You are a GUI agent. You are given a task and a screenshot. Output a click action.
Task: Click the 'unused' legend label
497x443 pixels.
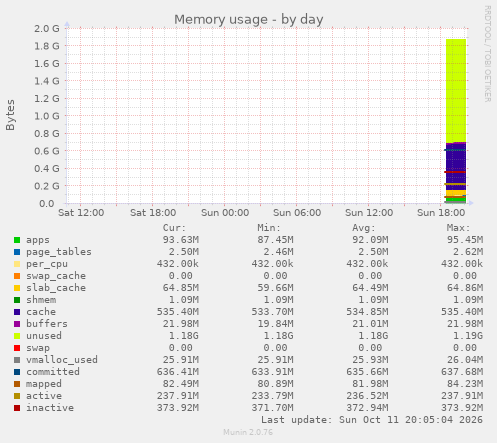click(x=44, y=336)
